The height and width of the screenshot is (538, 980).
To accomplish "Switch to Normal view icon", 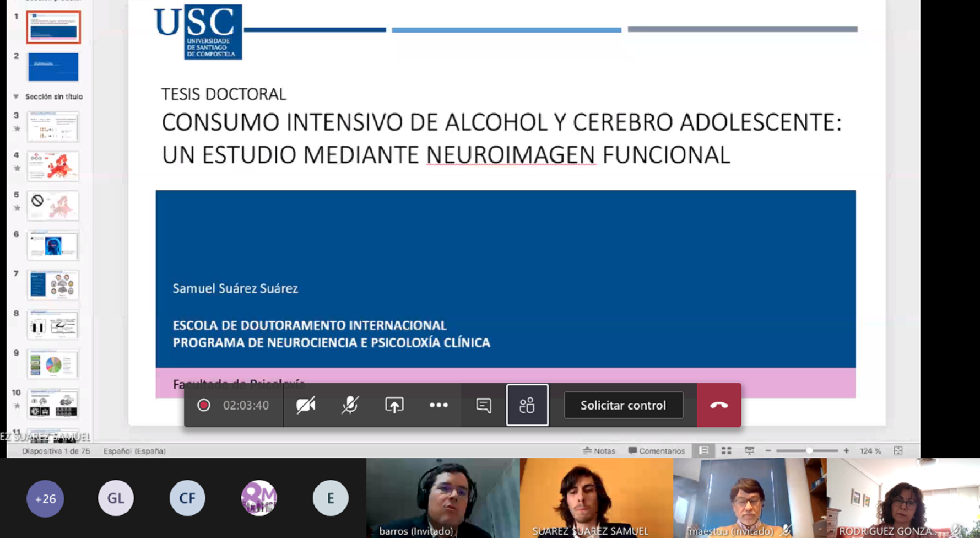I will coord(703,451).
